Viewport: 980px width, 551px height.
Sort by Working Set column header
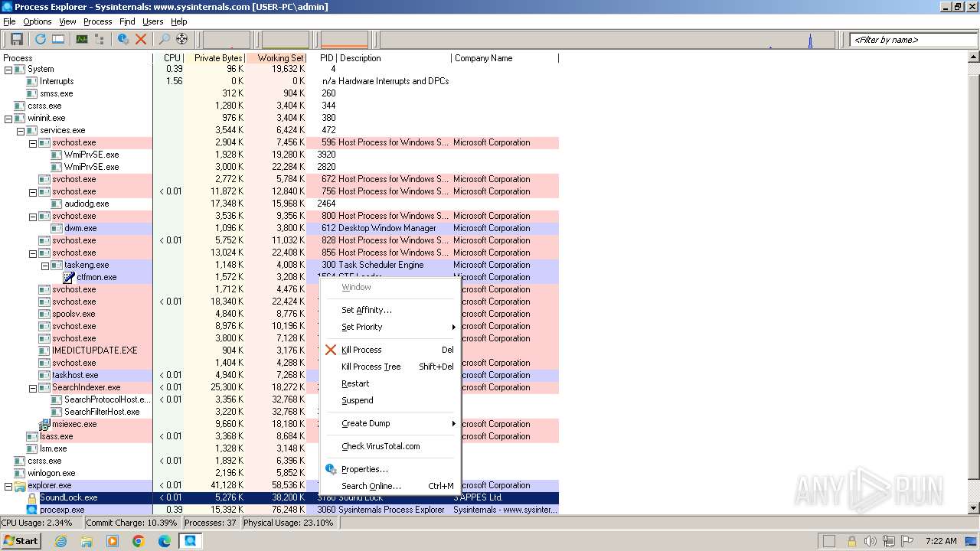pos(276,58)
